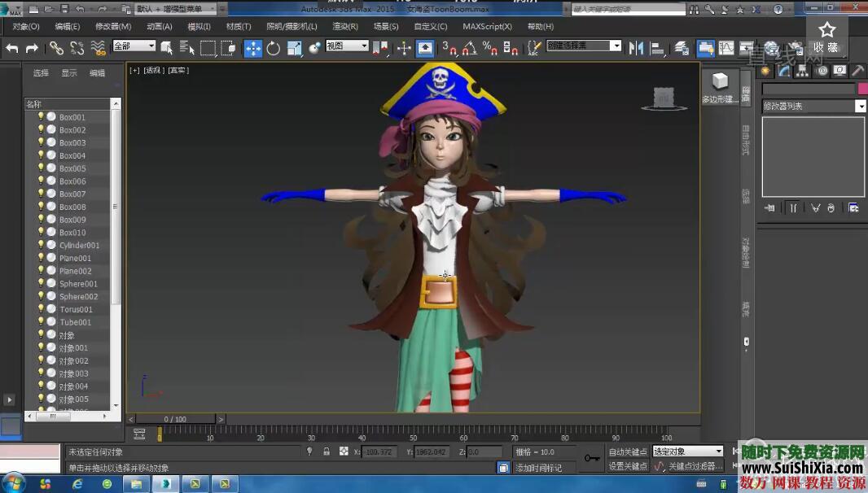Open Windows Start button
This screenshot has height=493, width=868.
point(13,483)
